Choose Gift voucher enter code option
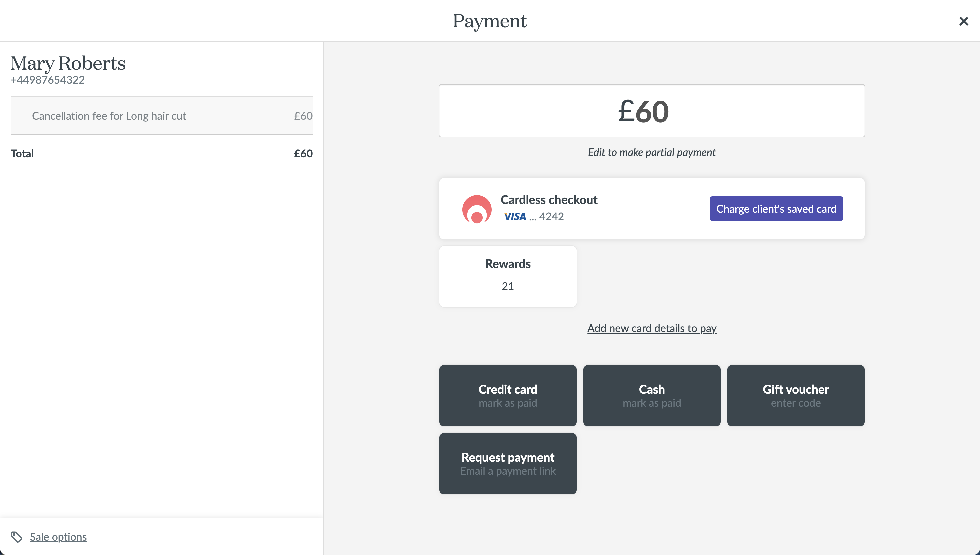980x555 pixels. pyautogui.click(x=795, y=395)
